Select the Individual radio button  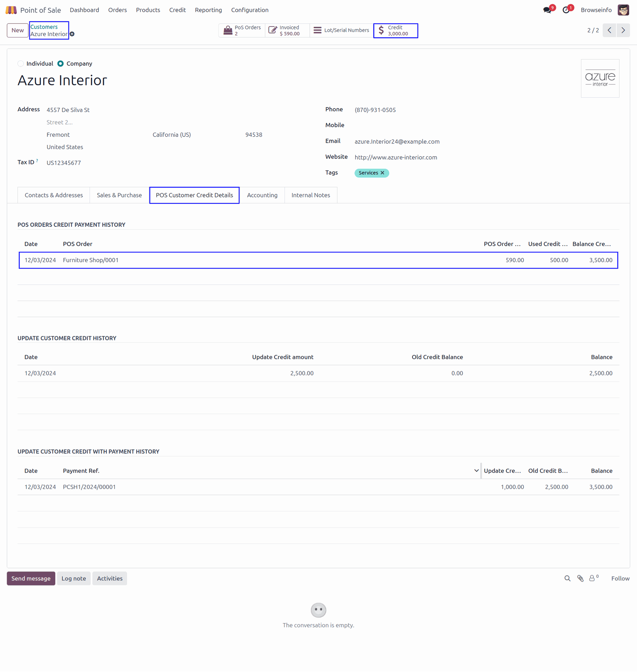coord(21,64)
